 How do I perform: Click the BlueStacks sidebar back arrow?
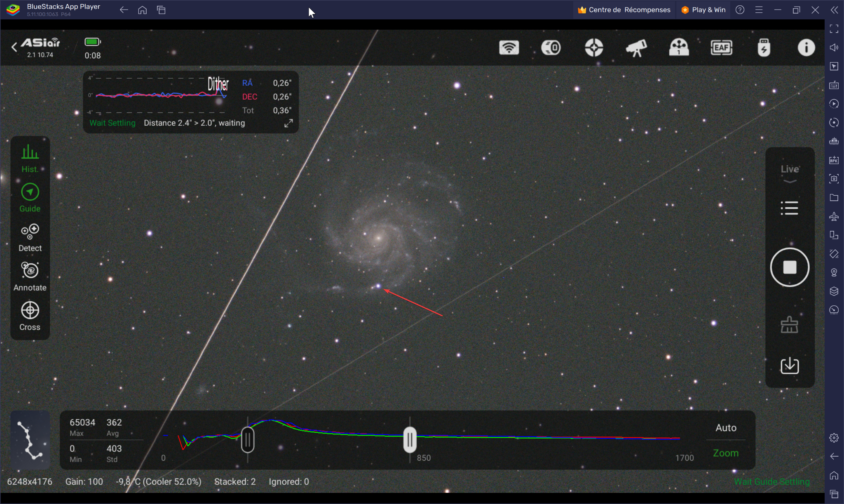834,456
